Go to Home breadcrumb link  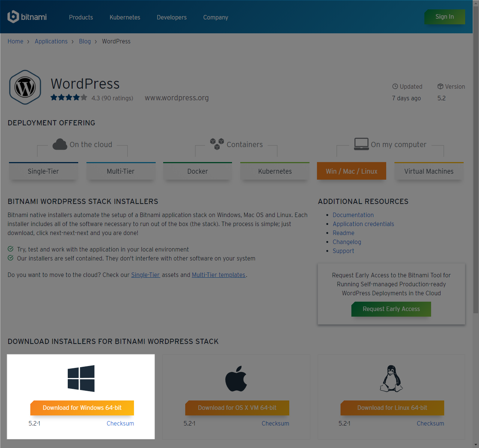coord(15,41)
